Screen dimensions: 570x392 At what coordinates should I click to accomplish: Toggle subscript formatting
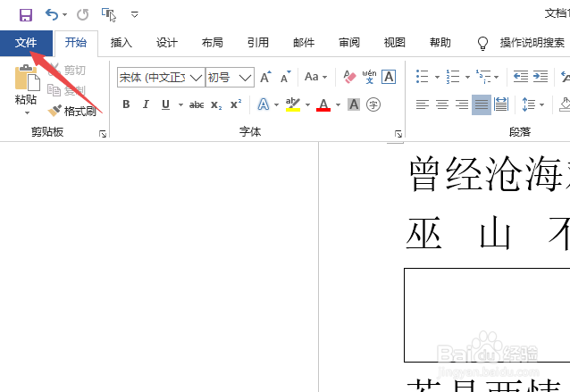(216, 105)
